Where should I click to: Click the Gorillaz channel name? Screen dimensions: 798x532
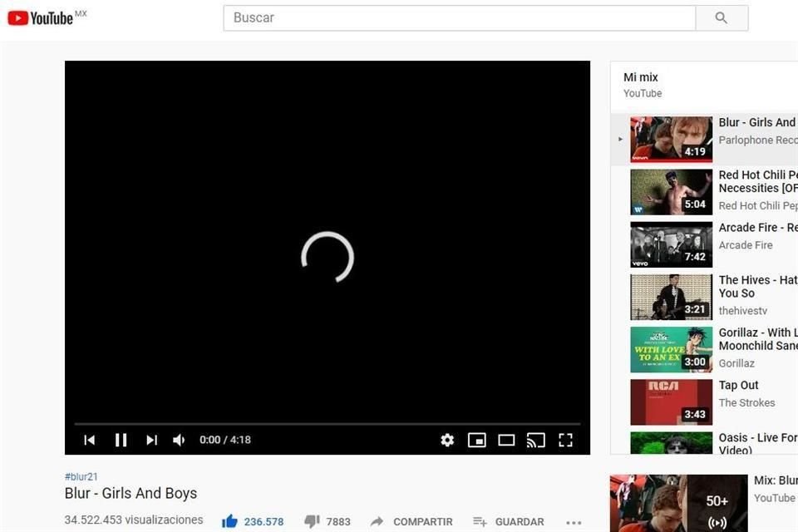[x=736, y=363]
